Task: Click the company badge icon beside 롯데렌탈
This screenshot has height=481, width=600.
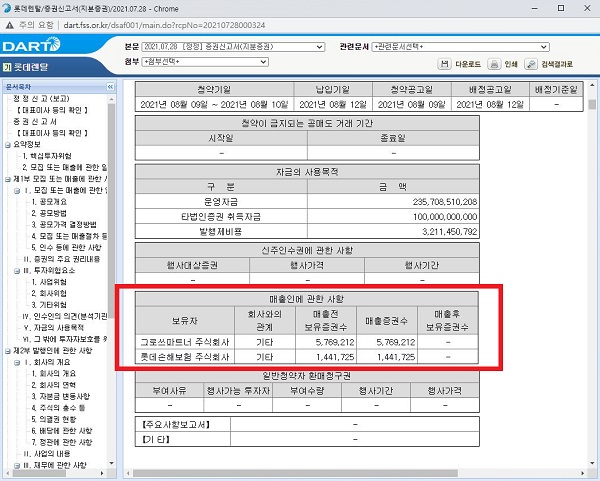Action: 7,68
